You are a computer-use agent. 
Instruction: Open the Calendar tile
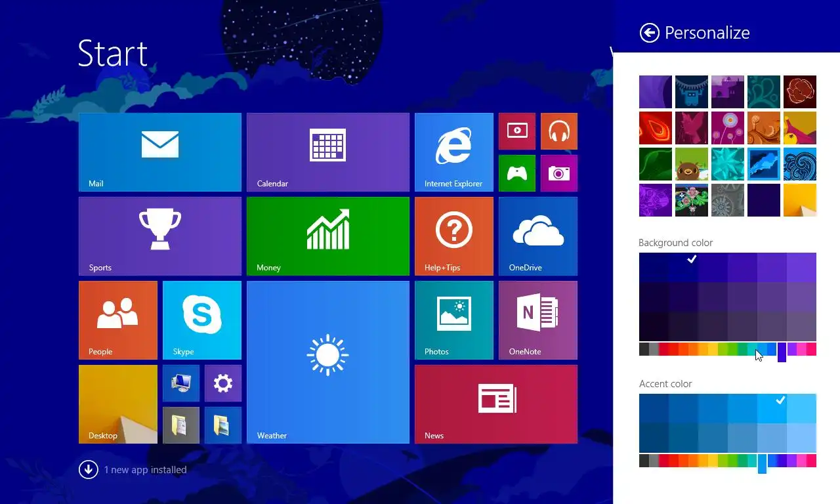pos(328,152)
